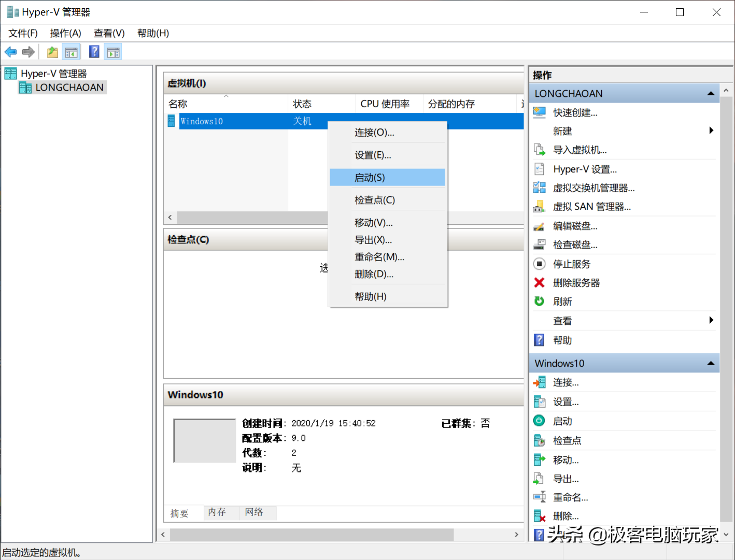Switch to the 内存 tab

(x=221, y=512)
